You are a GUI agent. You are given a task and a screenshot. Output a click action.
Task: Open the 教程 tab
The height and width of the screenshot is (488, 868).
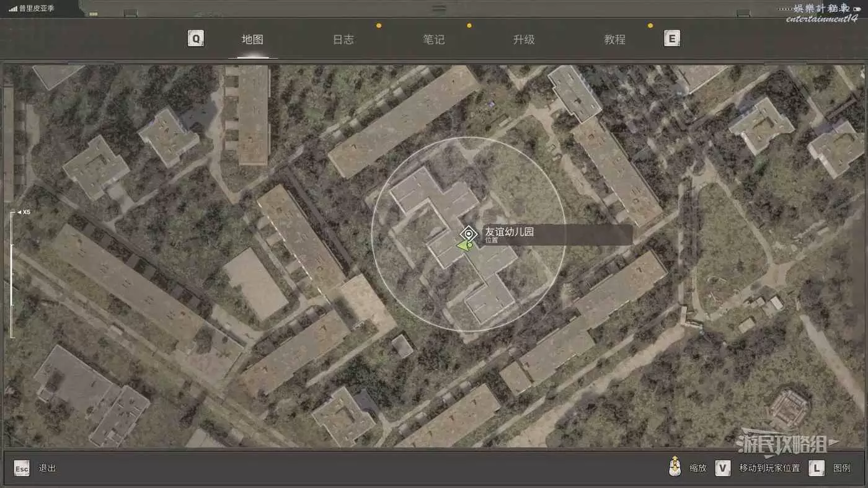(x=614, y=40)
